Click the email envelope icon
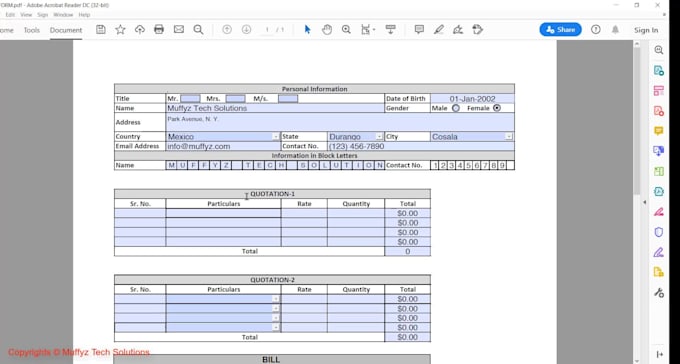This screenshot has height=364, width=680. [x=179, y=30]
